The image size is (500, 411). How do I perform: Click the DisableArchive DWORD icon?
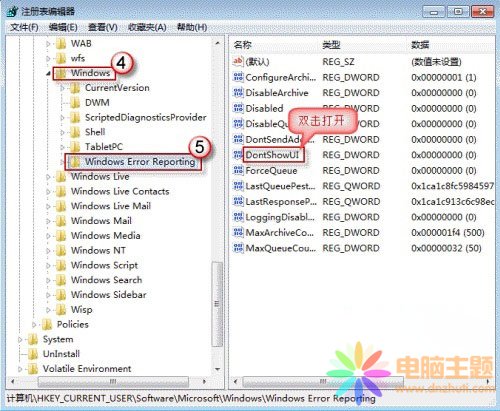click(238, 92)
